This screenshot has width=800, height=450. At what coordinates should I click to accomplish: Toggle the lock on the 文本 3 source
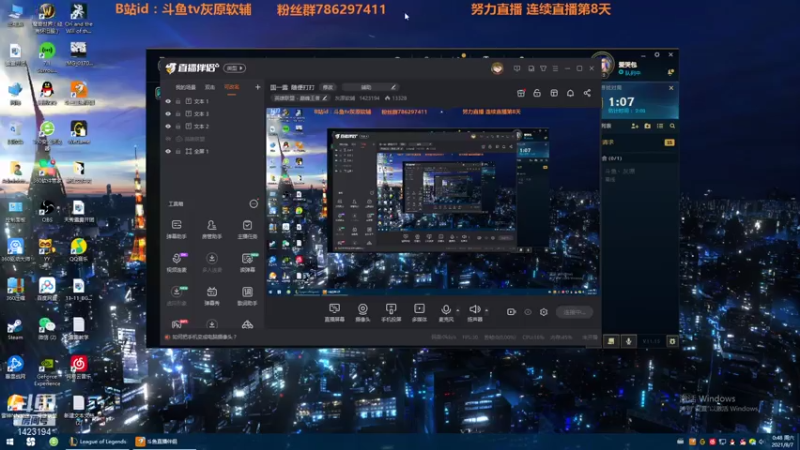tap(178, 114)
